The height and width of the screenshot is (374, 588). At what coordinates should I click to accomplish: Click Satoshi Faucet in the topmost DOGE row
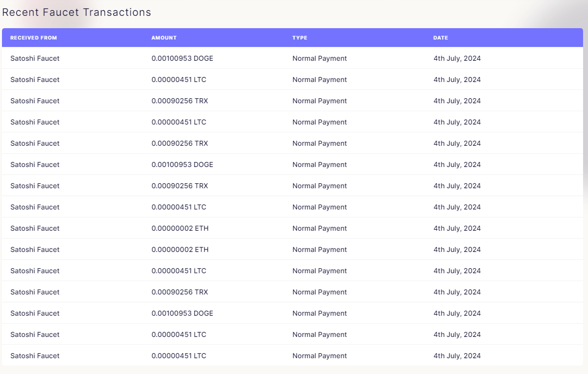(35, 58)
